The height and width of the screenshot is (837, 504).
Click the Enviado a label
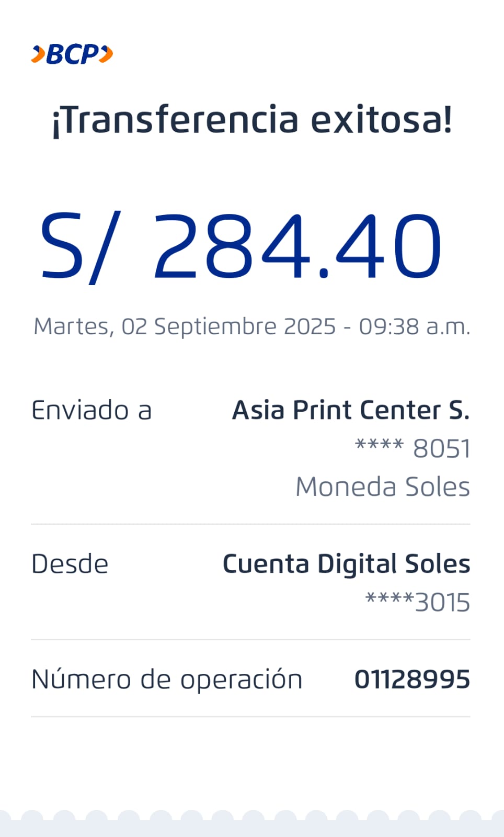[x=91, y=410]
